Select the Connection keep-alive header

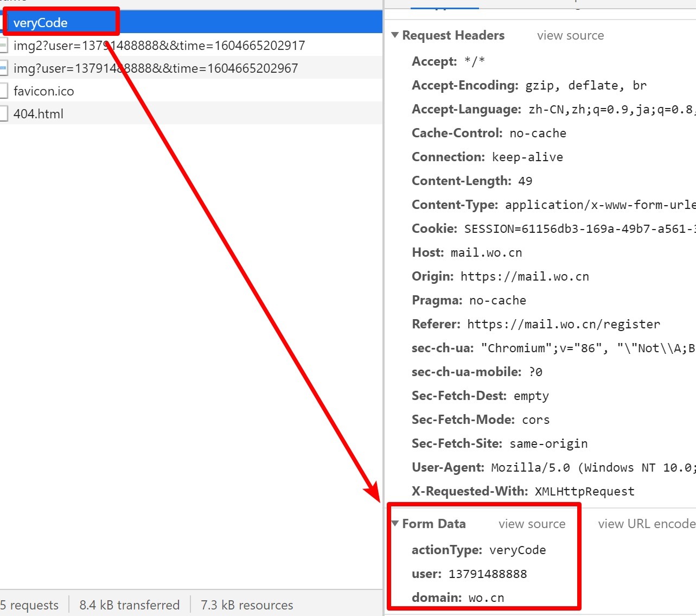[x=487, y=157]
